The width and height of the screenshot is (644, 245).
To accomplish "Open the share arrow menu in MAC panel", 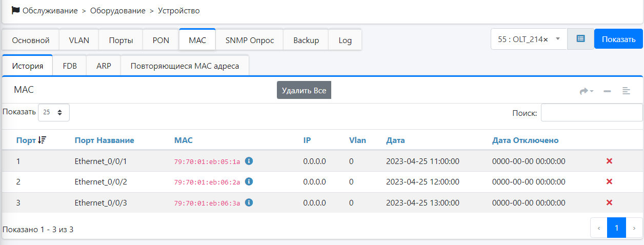I will [x=586, y=91].
